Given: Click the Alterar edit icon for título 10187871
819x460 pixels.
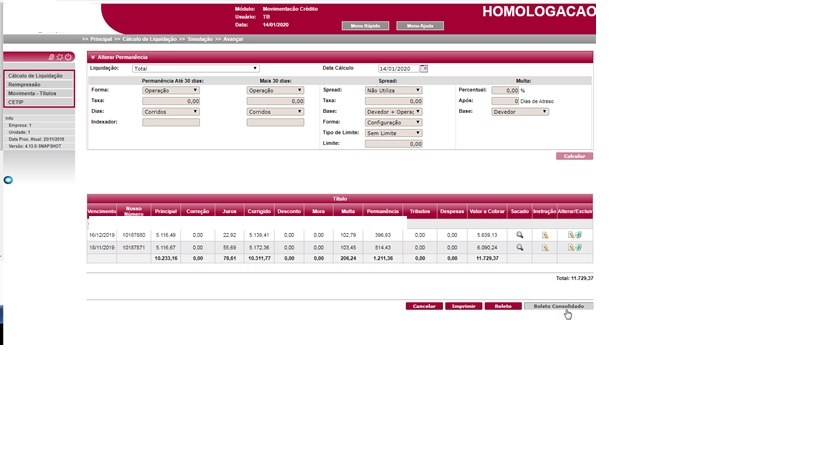Looking at the screenshot, I should tap(571, 247).
